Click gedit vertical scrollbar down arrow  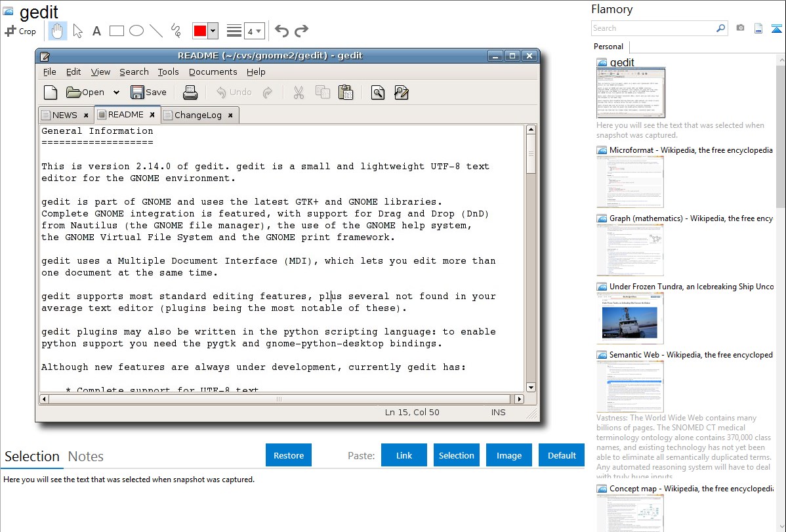pyautogui.click(x=531, y=387)
